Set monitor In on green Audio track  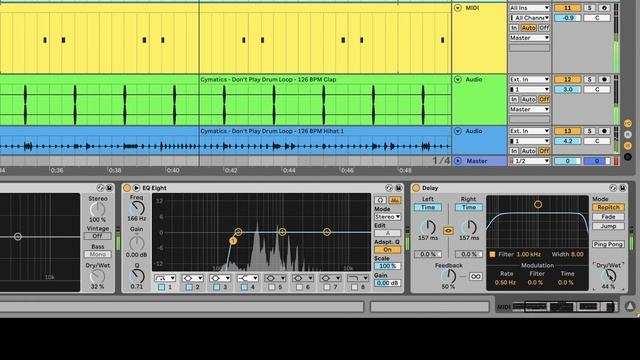pyautogui.click(x=514, y=99)
